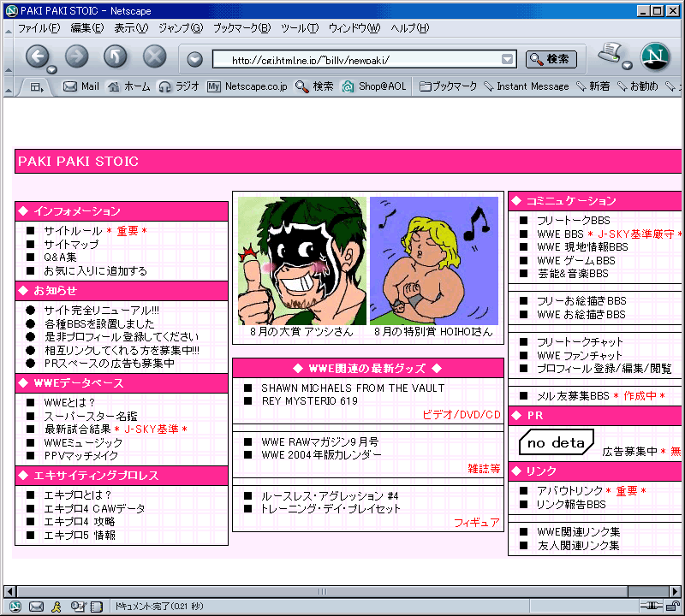The height and width of the screenshot is (616, 685).
Task: Open the ラジオ (Radio) toolbar shortcut
Action: point(179,86)
